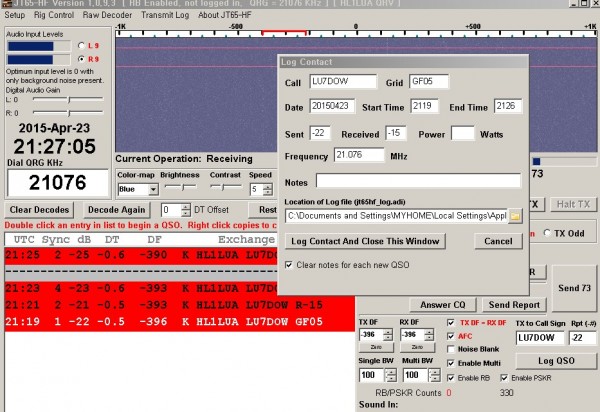Click the log file location path field

click(x=396, y=216)
